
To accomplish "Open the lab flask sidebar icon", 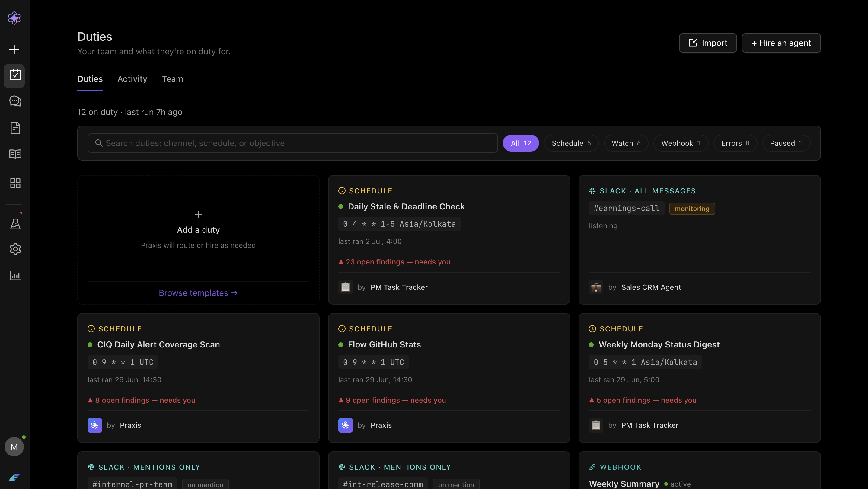I will (x=15, y=224).
